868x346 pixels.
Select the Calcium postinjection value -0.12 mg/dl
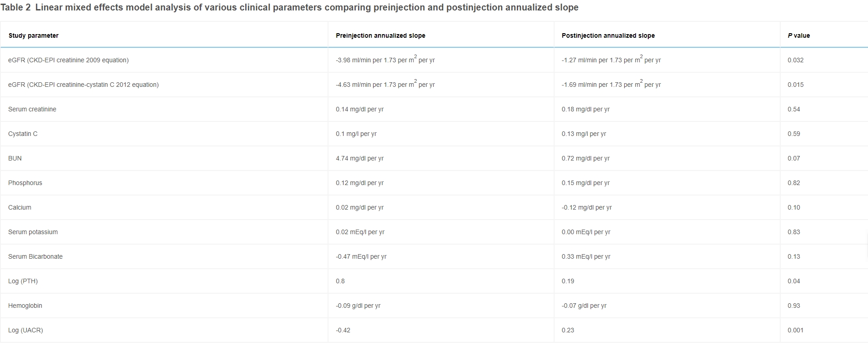[586, 207]
